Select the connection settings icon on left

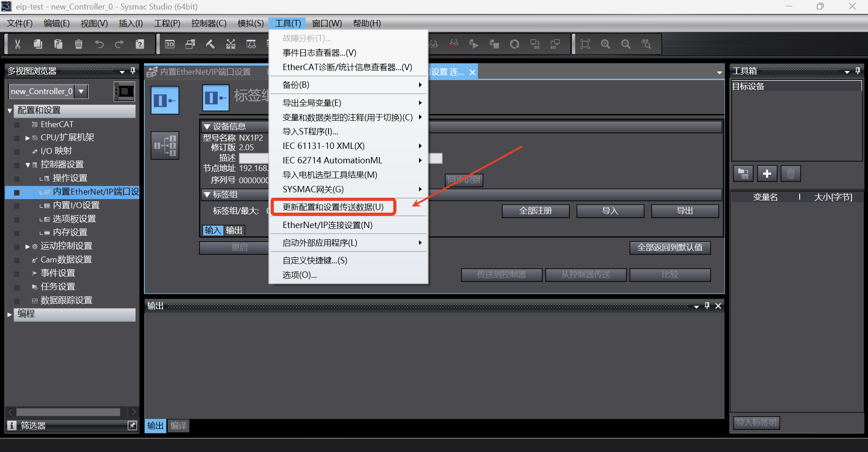pyautogui.click(x=165, y=146)
